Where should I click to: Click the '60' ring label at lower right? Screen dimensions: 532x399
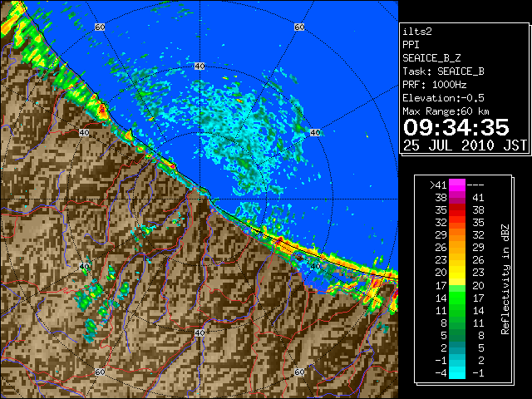pyautogui.click(x=299, y=372)
